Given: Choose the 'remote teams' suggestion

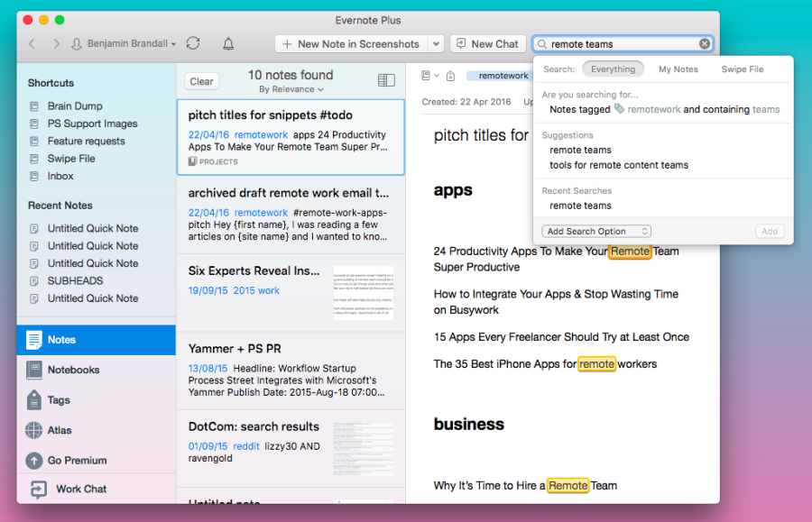Looking at the screenshot, I should 580,150.
